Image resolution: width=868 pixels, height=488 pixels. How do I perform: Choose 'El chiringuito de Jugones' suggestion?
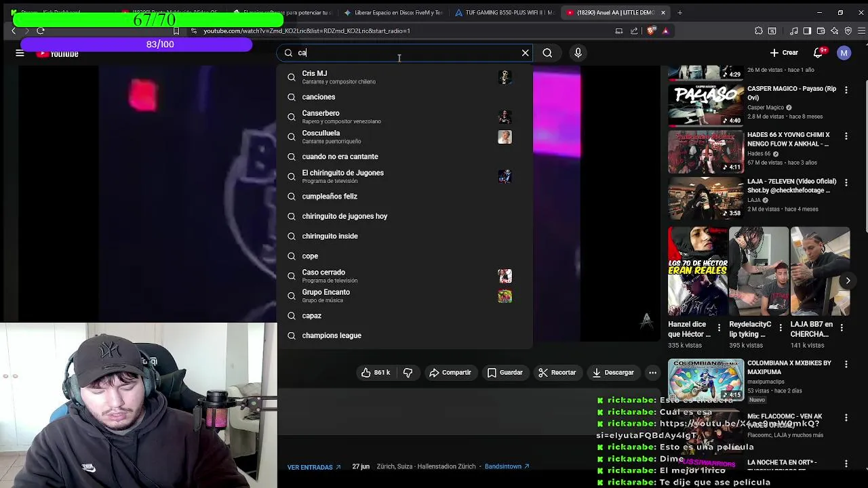(x=404, y=176)
